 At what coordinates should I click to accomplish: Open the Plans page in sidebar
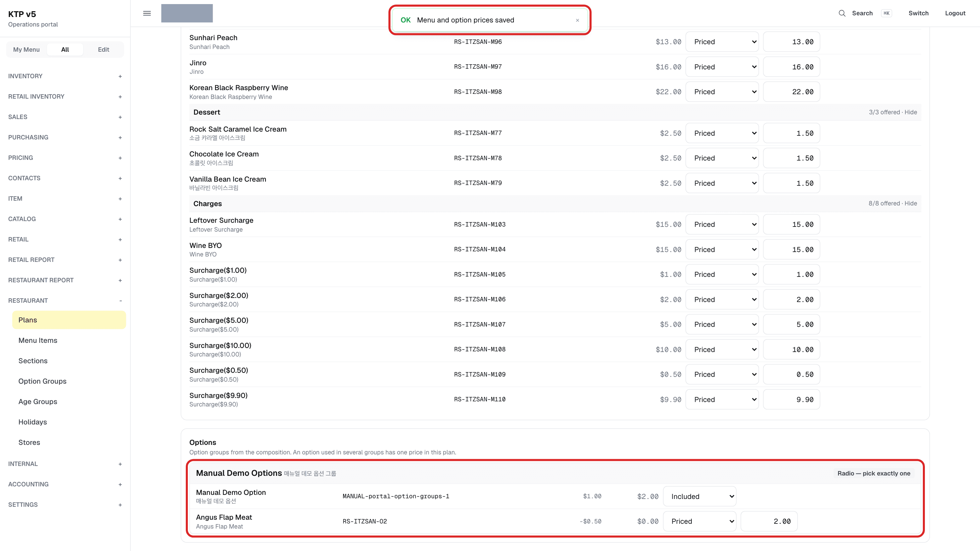[x=69, y=320]
